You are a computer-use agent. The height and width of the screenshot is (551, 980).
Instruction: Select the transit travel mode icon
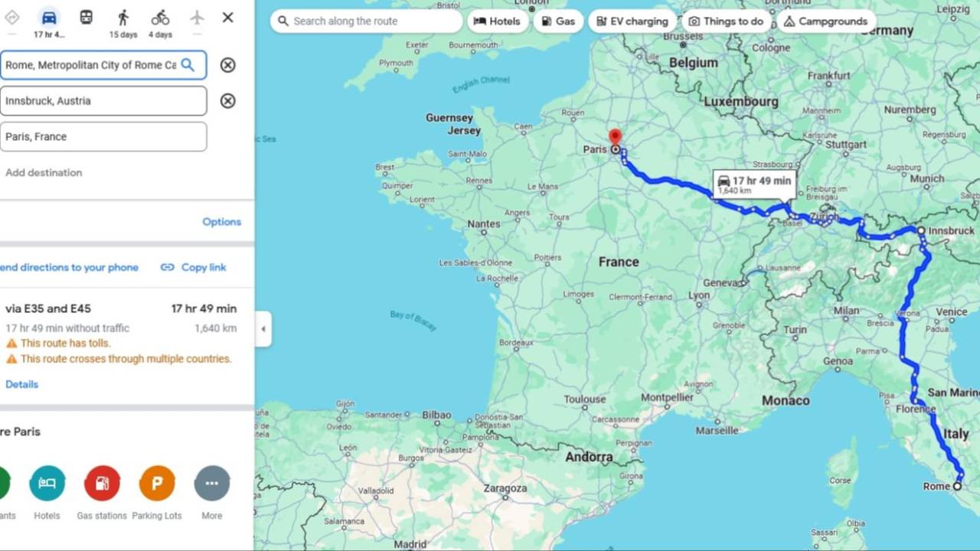pos(87,18)
